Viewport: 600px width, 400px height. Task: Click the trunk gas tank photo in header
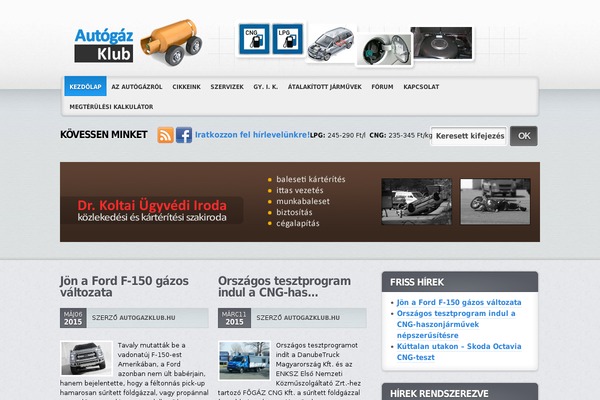pos(441,43)
